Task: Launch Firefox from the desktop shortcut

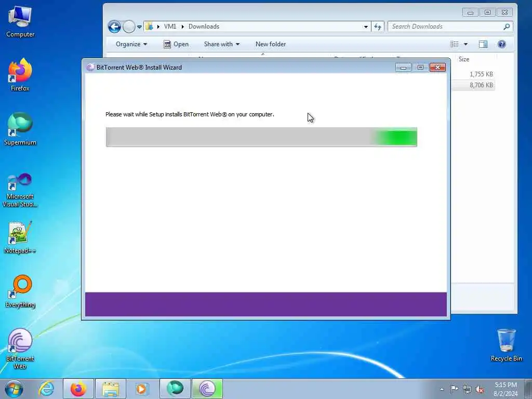Action: coord(20,75)
